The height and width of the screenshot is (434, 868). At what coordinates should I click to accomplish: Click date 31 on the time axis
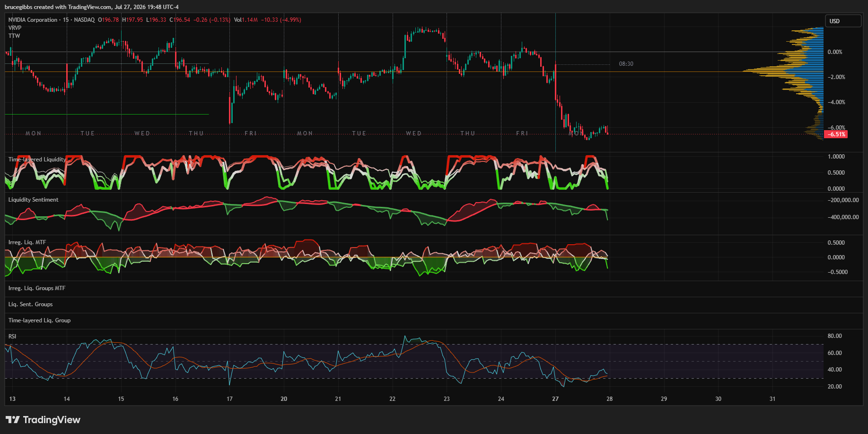tap(772, 399)
